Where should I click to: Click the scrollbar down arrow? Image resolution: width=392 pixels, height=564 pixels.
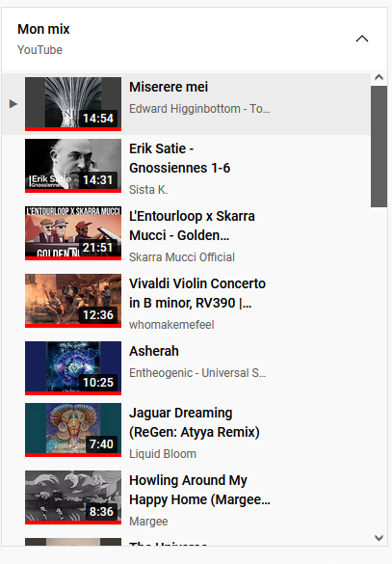(x=379, y=538)
